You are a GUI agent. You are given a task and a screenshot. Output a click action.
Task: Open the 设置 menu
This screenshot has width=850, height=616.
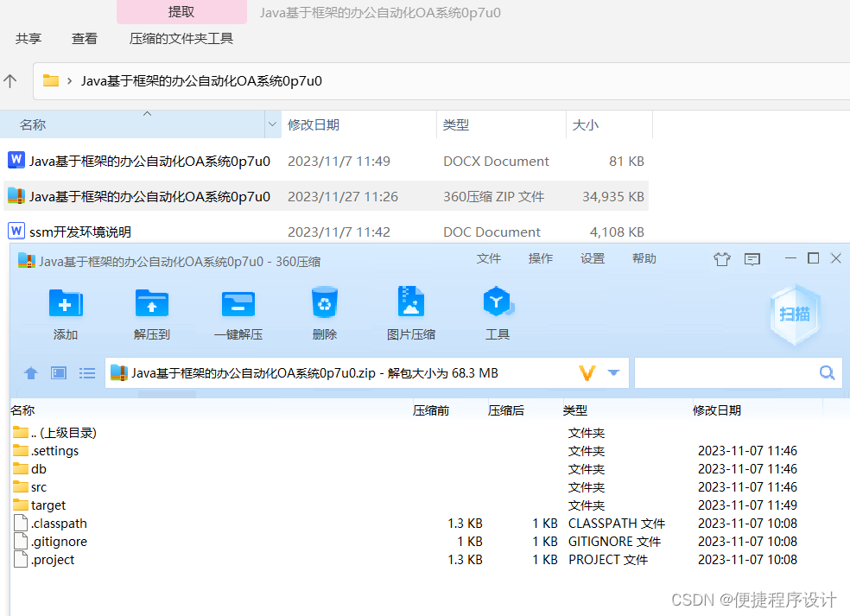(x=593, y=257)
